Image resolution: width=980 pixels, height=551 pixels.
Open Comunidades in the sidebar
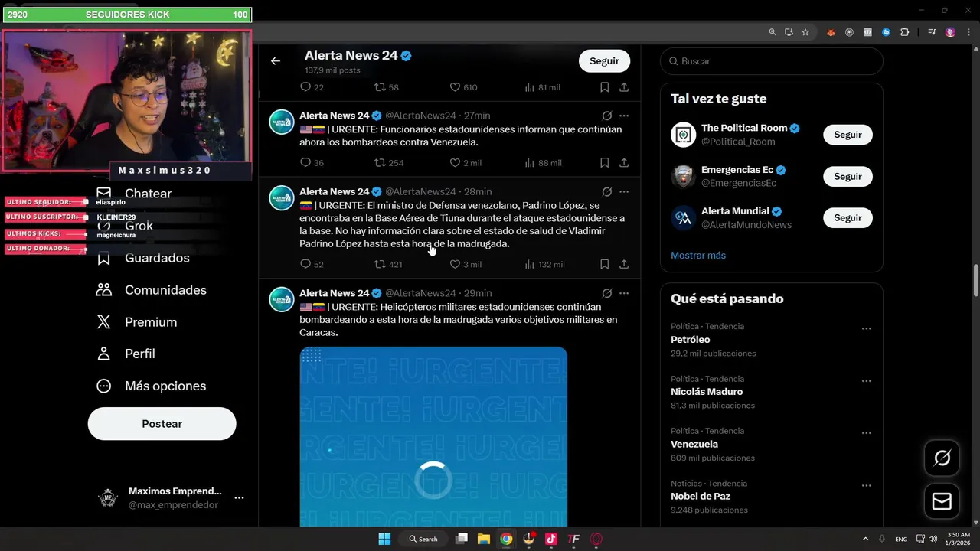point(152,290)
